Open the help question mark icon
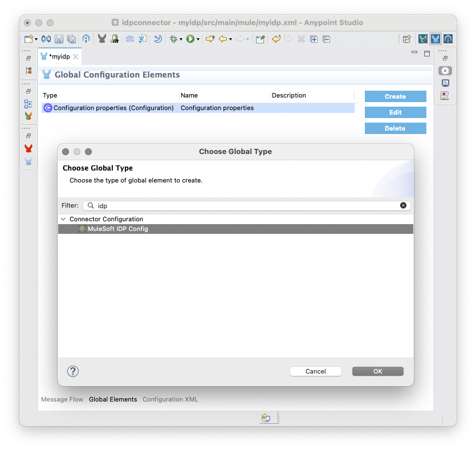 tap(73, 371)
